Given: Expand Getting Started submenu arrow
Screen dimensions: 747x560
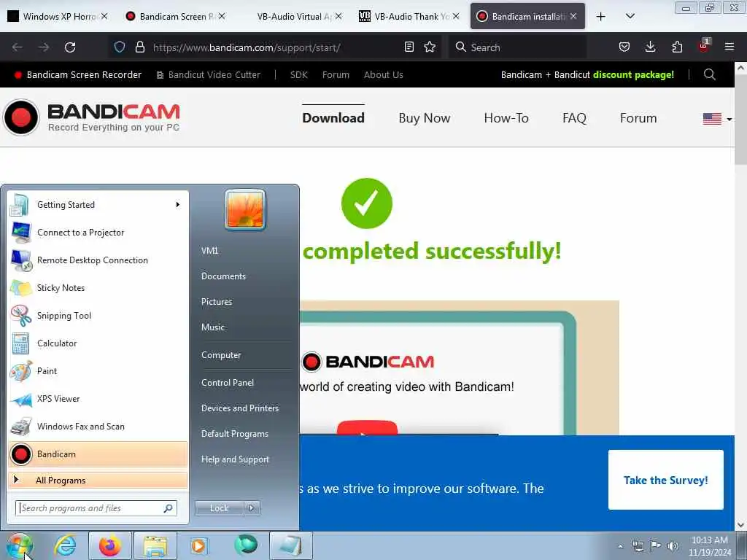Looking at the screenshot, I should tap(178, 205).
